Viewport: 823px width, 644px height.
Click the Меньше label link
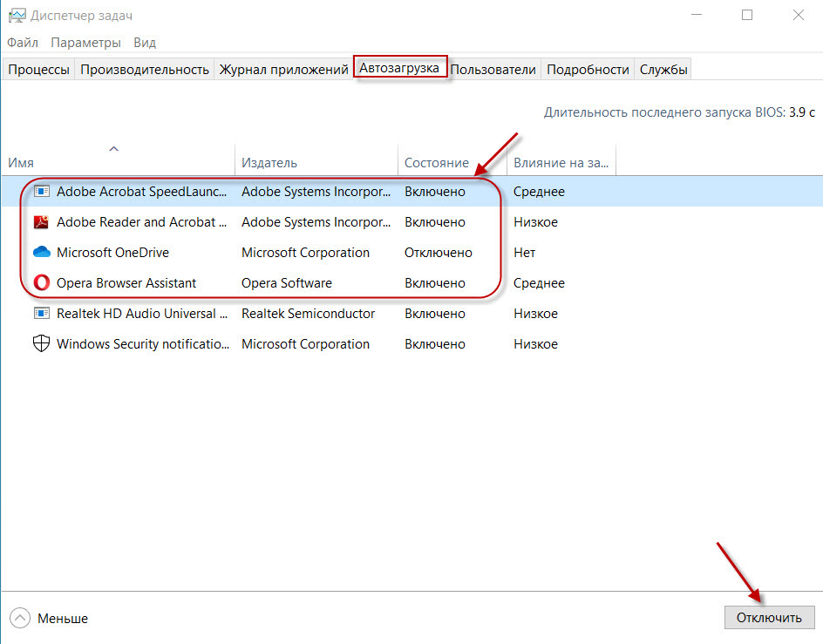pyautogui.click(x=63, y=618)
